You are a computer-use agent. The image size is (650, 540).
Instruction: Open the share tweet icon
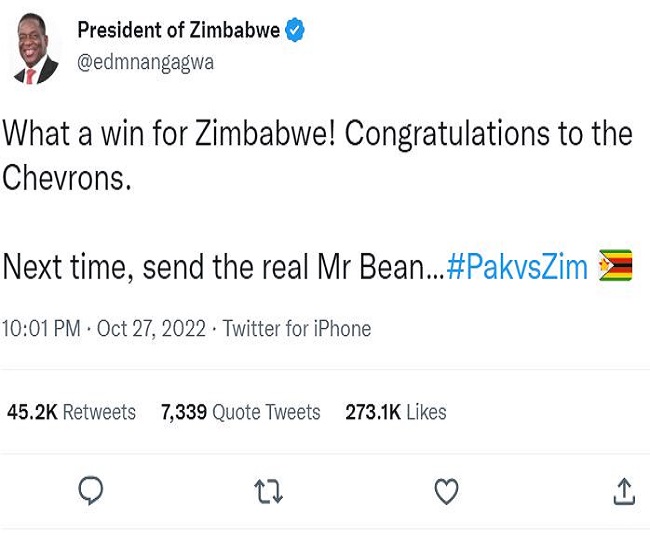(623, 491)
